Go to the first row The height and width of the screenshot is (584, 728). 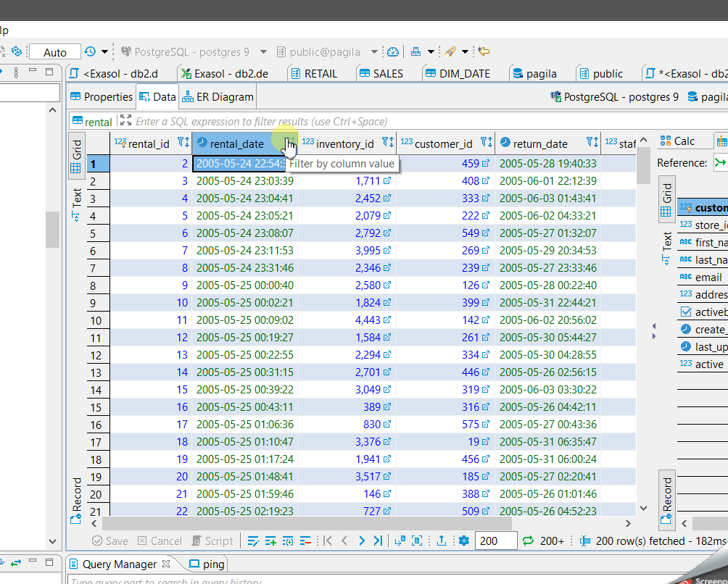pyautogui.click(x=327, y=541)
